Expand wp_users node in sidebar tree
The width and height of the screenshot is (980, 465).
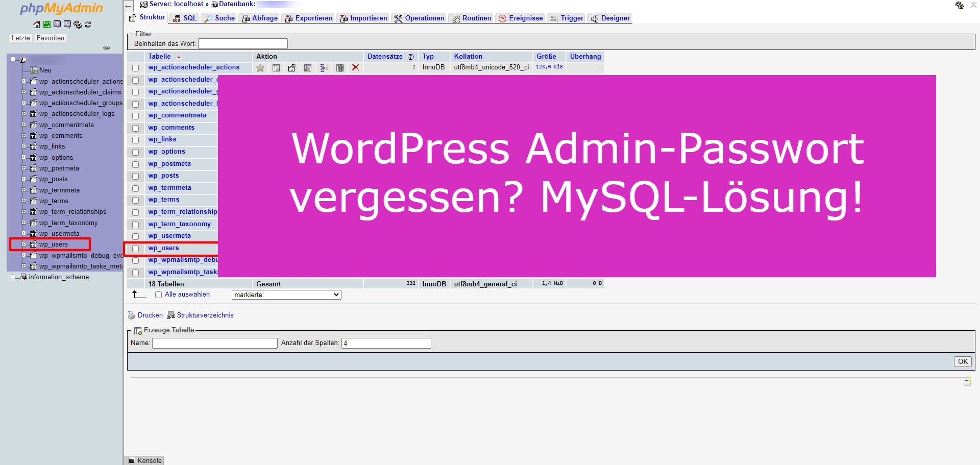pyautogui.click(x=23, y=244)
